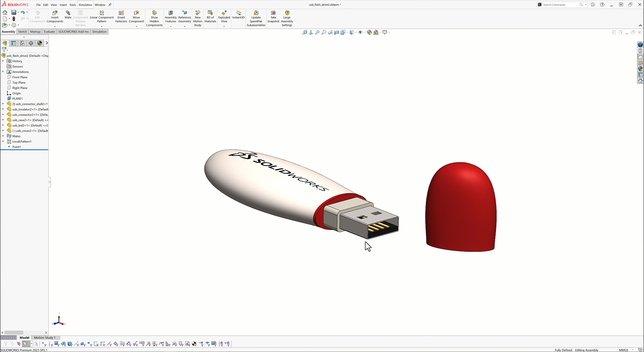The image size is (644, 352).
Task: Switch to the Evaluate tab
Action: [x=49, y=32]
